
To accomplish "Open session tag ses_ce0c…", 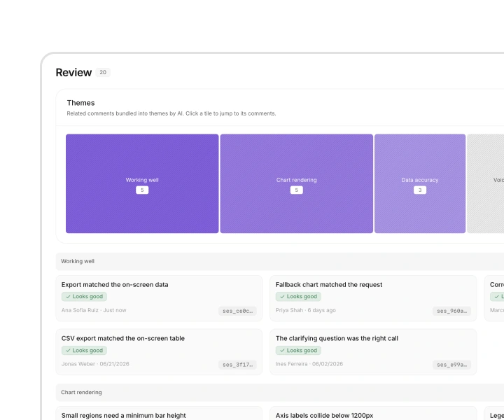I will pos(237,311).
